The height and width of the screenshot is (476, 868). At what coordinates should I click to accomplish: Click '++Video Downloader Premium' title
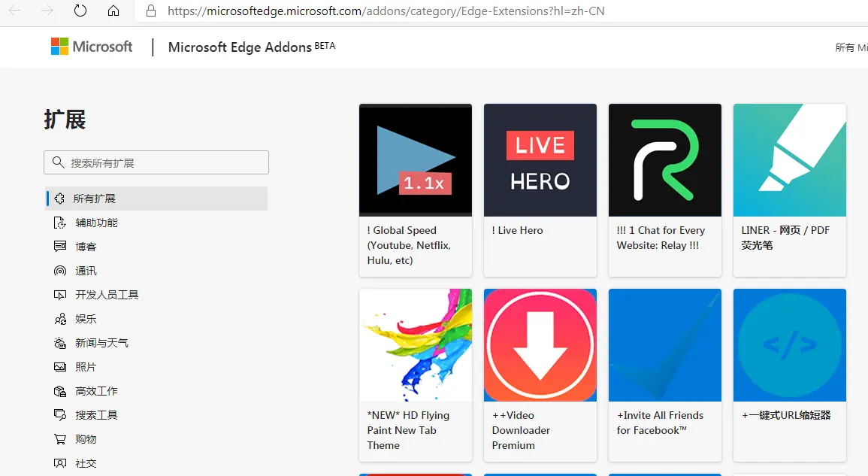[521, 430]
